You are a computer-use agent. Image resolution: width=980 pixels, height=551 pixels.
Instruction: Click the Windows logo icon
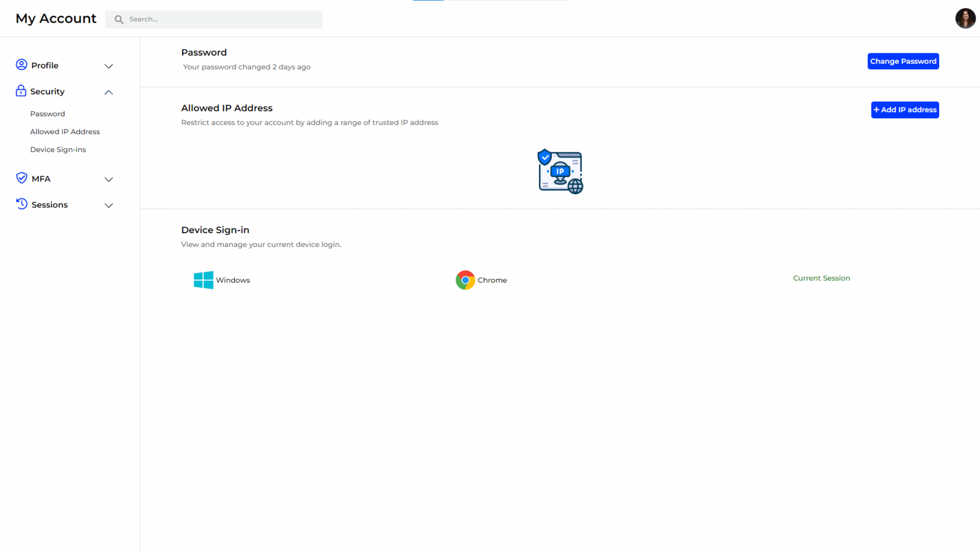point(203,280)
